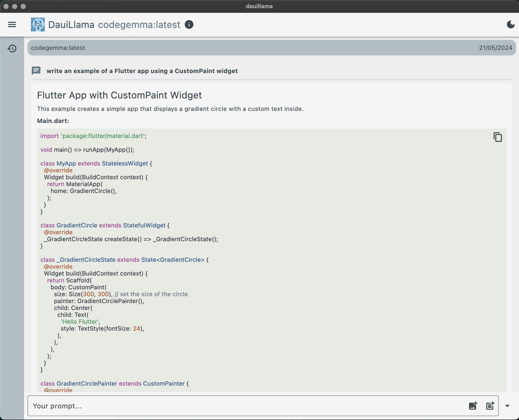Click heading 'Flutter App with CustomPaint Widget'

click(x=119, y=95)
